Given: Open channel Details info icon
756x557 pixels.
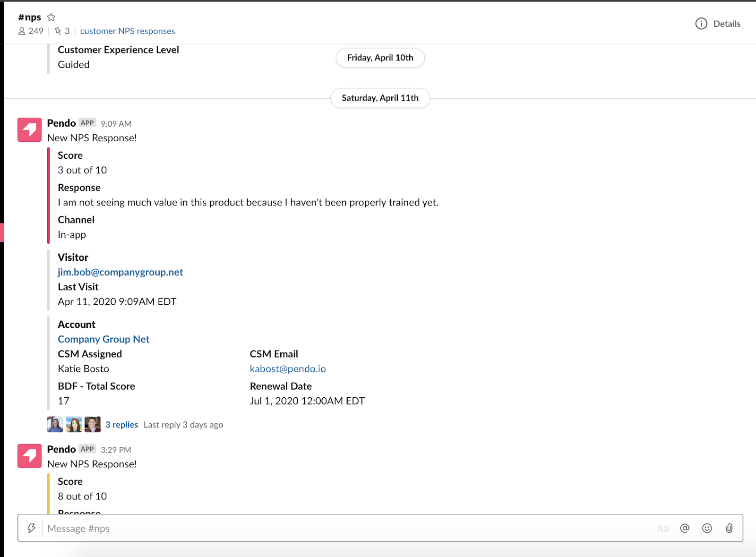Looking at the screenshot, I should pos(701,24).
